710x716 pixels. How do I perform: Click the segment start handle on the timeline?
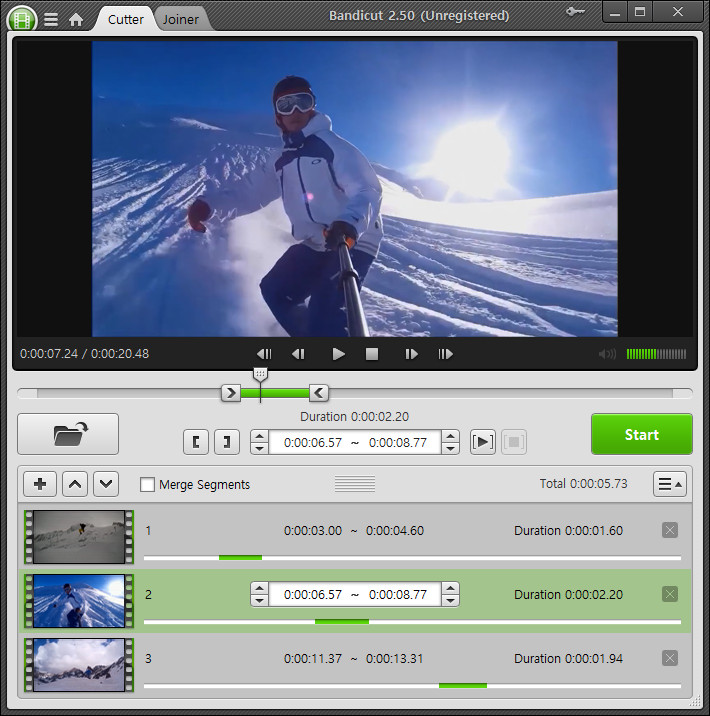[x=231, y=393]
